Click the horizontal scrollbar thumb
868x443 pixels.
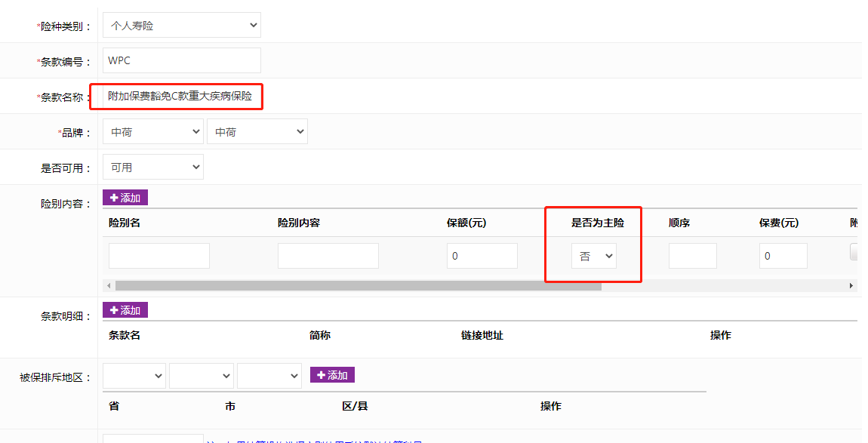tap(359, 286)
